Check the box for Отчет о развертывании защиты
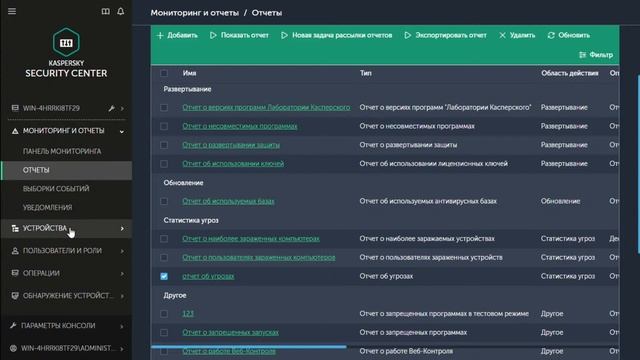 [x=164, y=145]
